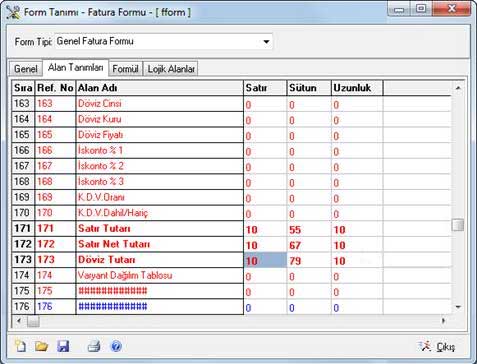Click Uzunluk cell of Varyant Dağılım row
The image size is (477, 364).
pyautogui.click(x=357, y=276)
